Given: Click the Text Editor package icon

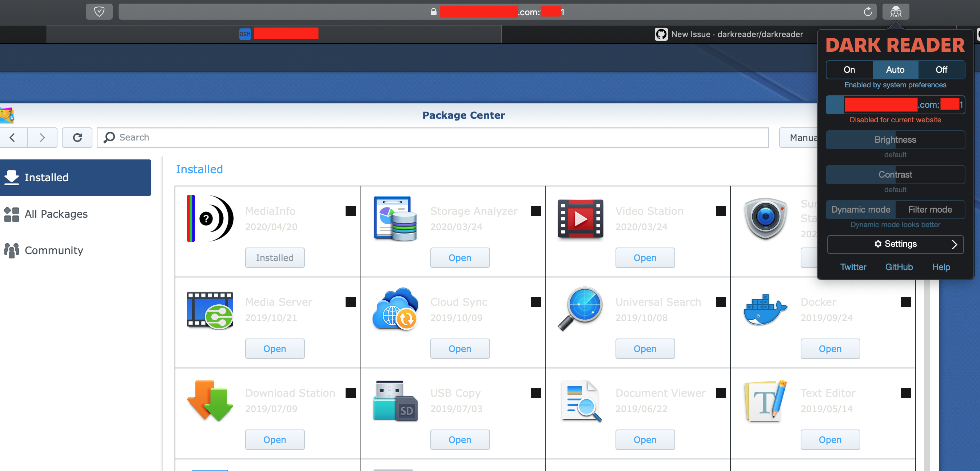Looking at the screenshot, I should 765,400.
